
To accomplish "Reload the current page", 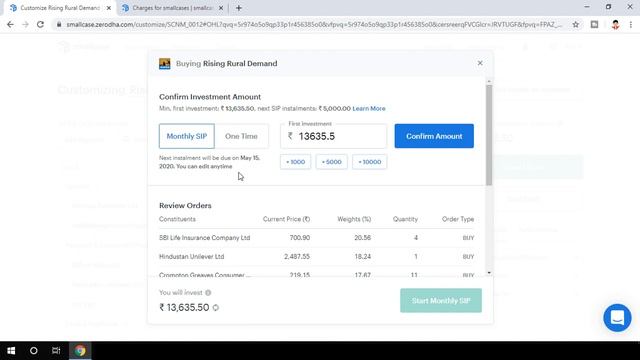I will (40, 24).
